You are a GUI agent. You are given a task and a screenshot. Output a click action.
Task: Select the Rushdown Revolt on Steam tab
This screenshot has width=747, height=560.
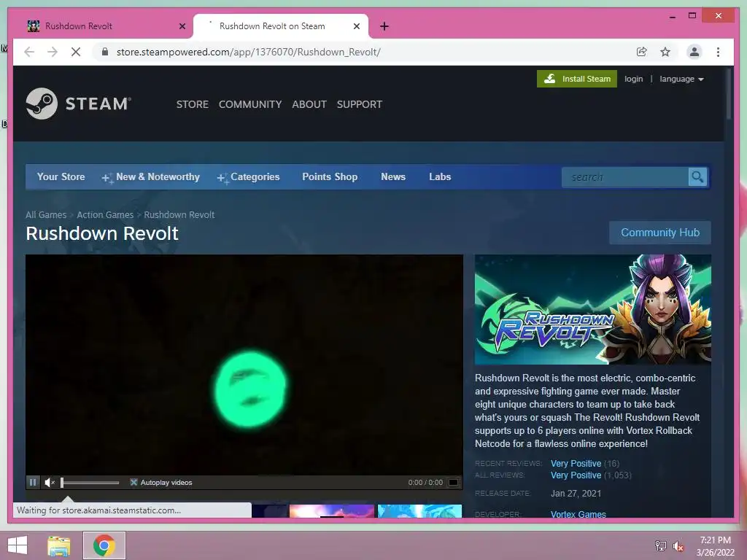click(280, 26)
